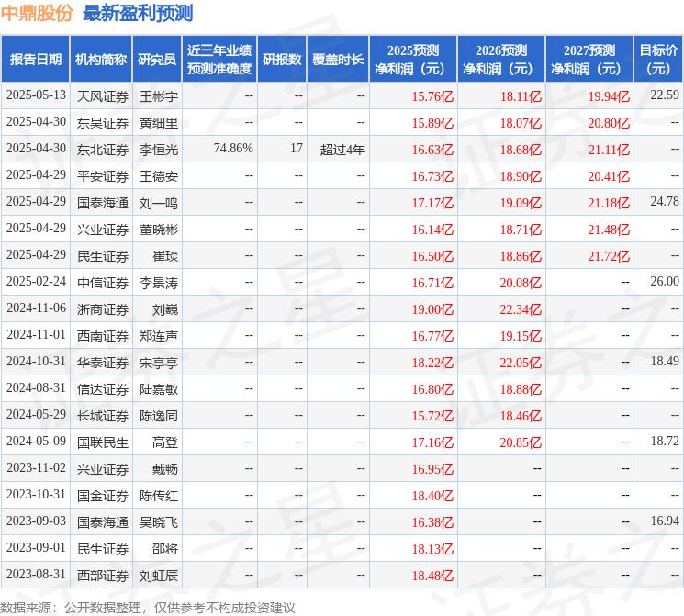
Task: Click analyst name 陆嘉敏
Action: [158, 389]
